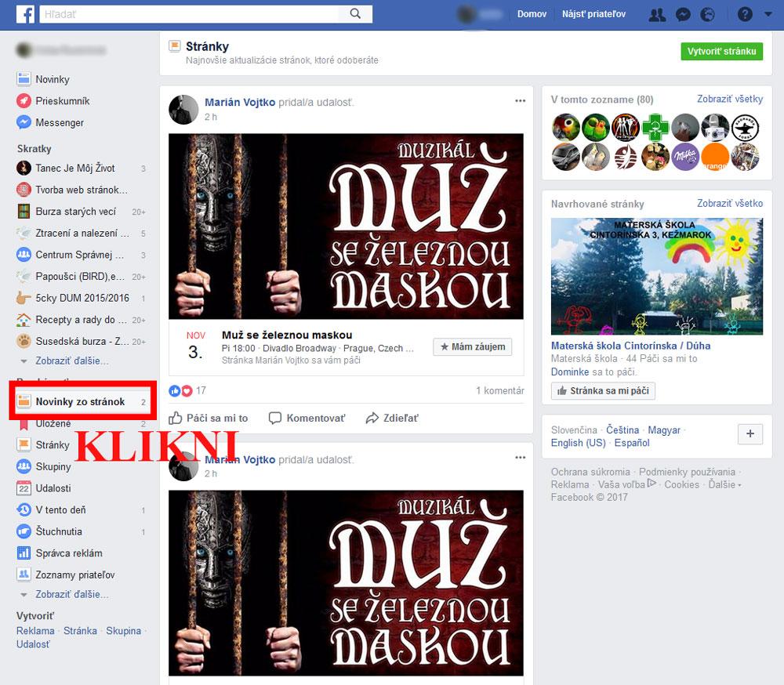Screen dimensions: 784x685
Task: Open the 1 komentár link
Action: point(500,390)
